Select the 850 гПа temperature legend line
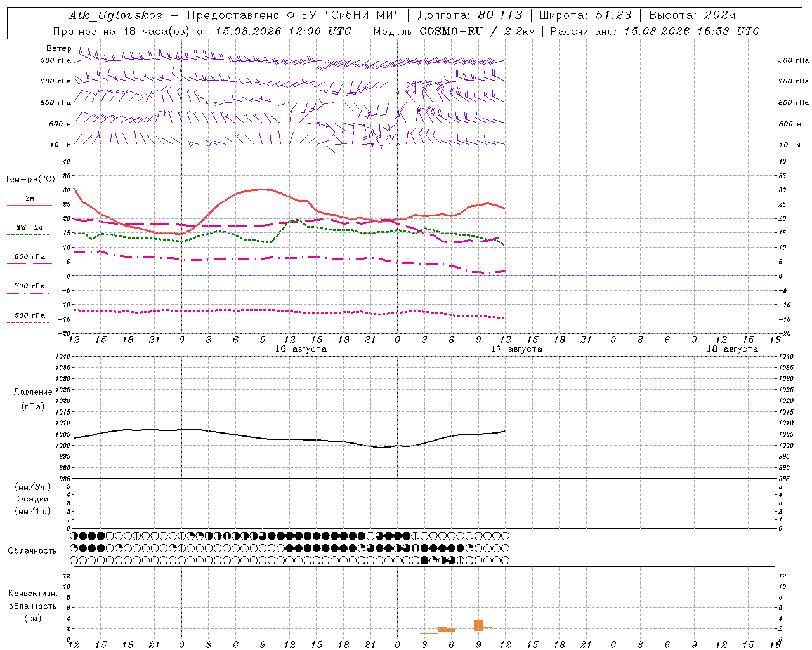Viewport: 812px width, 650px height. pyautogui.click(x=29, y=263)
